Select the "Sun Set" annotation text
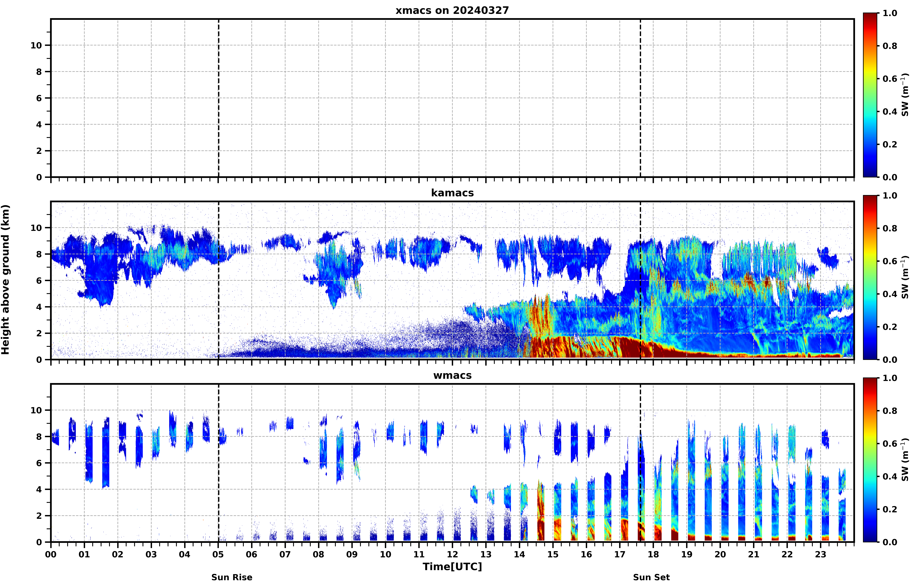The height and width of the screenshot is (588, 916). tap(651, 577)
